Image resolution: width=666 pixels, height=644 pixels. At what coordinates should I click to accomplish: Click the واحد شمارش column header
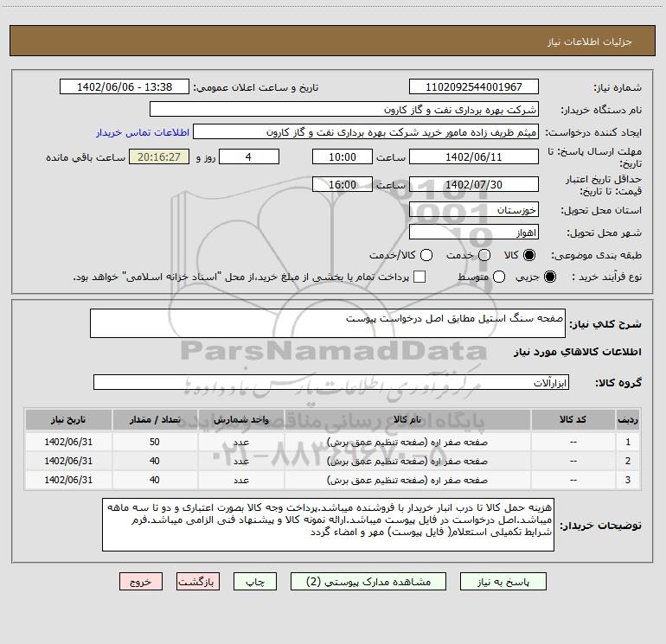click(x=240, y=420)
